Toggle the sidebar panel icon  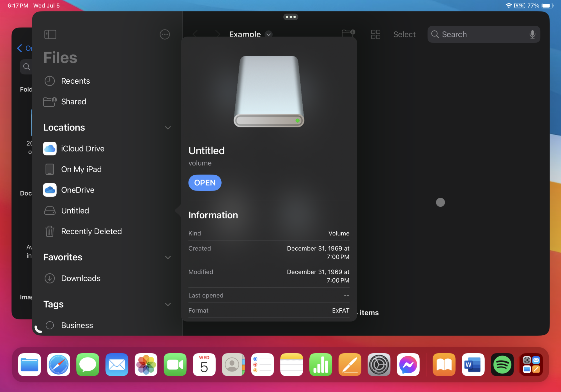click(x=50, y=35)
